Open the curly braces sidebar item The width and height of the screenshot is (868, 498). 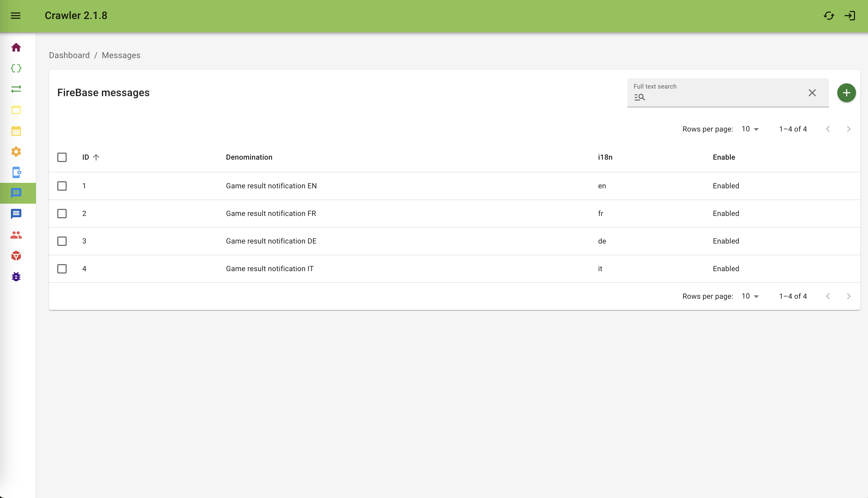[16, 69]
